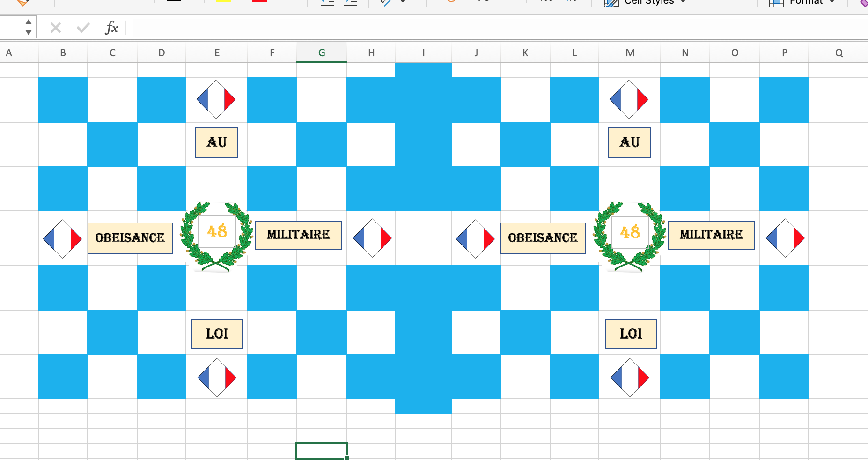Select column I via its header
The width and height of the screenshot is (868, 460).
pos(424,53)
